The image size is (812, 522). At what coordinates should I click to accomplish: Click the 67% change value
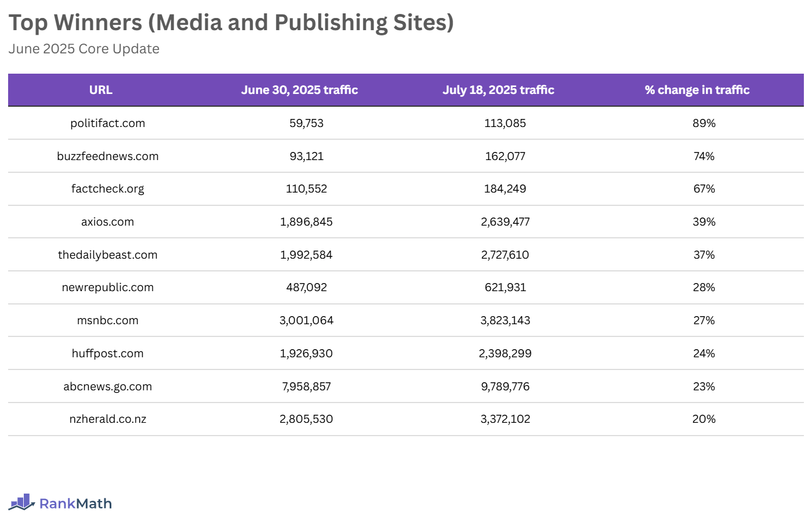(x=704, y=188)
